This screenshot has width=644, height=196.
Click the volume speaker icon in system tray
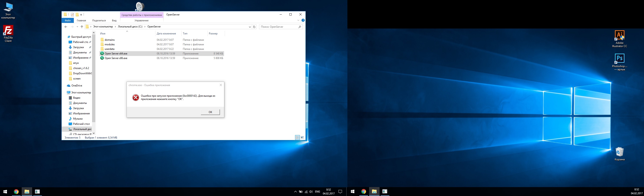point(311,192)
